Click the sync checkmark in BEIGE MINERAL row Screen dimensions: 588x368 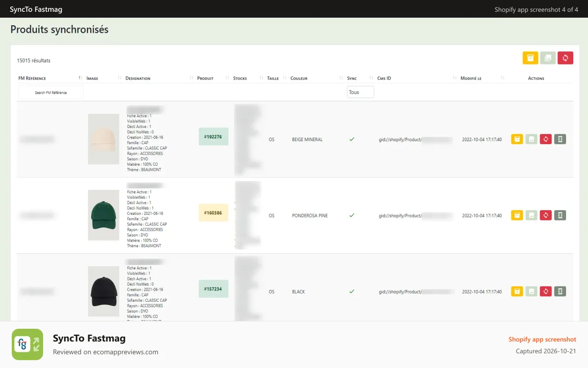pos(351,139)
